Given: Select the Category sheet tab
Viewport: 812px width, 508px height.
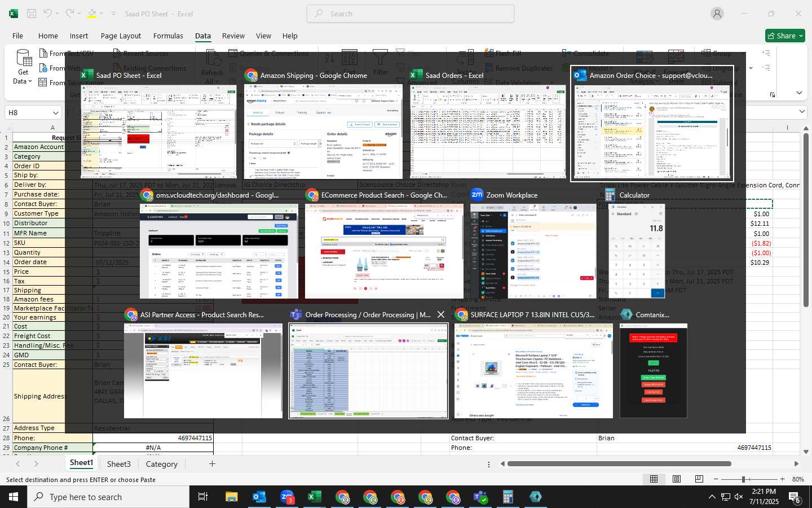Looking at the screenshot, I should coord(162,464).
